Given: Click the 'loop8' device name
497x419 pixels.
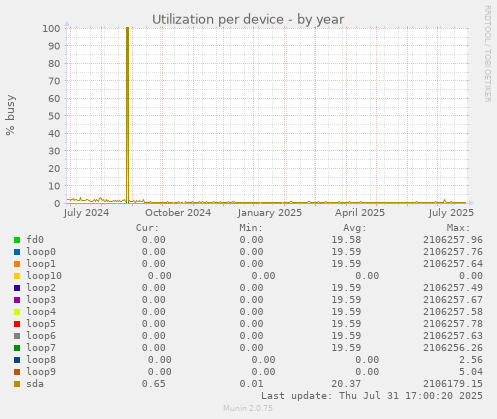Looking at the screenshot, I should (x=41, y=360).
